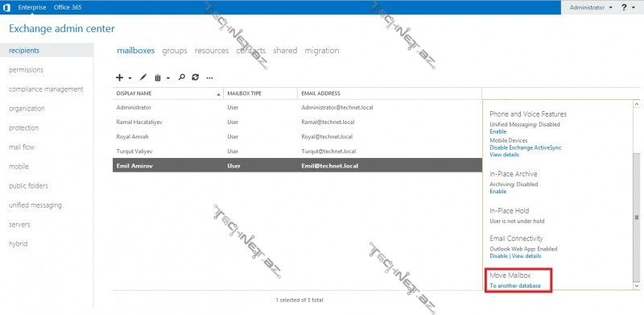Open the resources tab
The height and width of the screenshot is (315, 644).
coord(212,51)
